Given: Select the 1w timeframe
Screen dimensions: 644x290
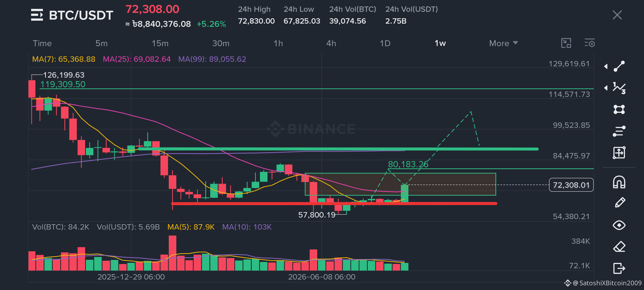Looking at the screenshot, I should tap(440, 43).
